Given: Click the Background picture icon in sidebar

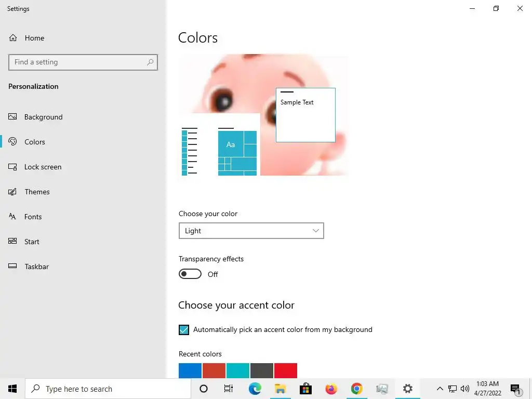Looking at the screenshot, I should coord(12,117).
